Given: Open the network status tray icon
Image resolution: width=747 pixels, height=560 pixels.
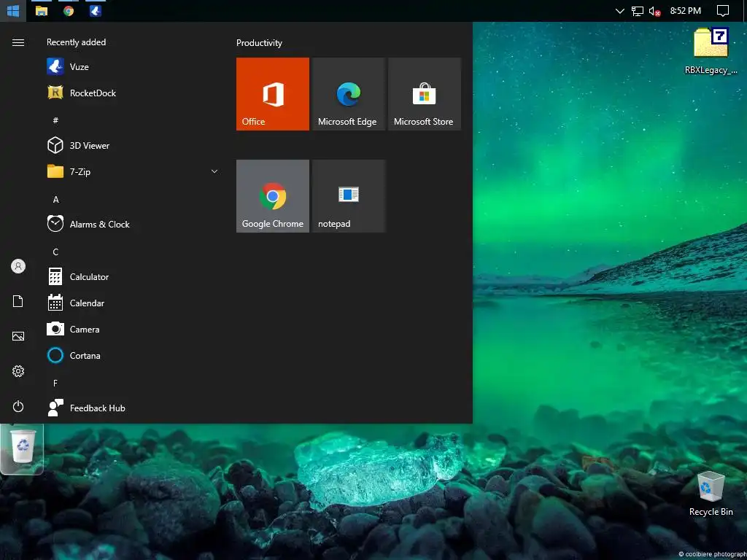Looking at the screenshot, I should pyautogui.click(x=637, y=11).
